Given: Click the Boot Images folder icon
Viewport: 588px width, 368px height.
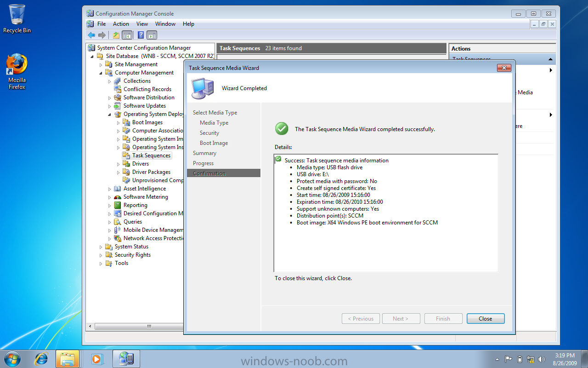Looking at the screenshot, I should (126, 122).
